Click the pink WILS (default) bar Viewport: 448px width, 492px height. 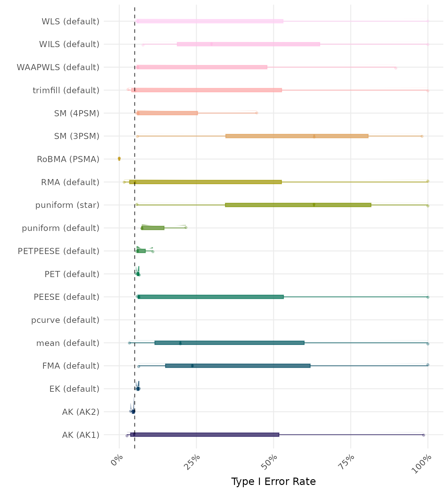[248, 44]
